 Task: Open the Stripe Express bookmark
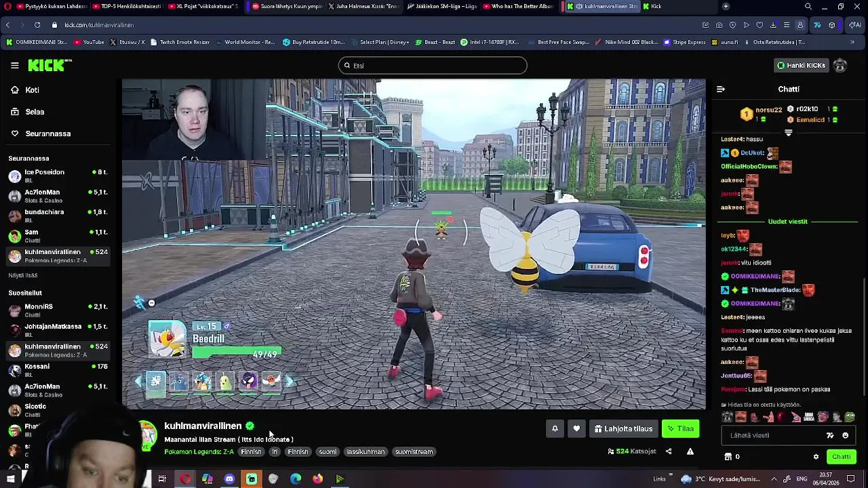coord(685,42)
